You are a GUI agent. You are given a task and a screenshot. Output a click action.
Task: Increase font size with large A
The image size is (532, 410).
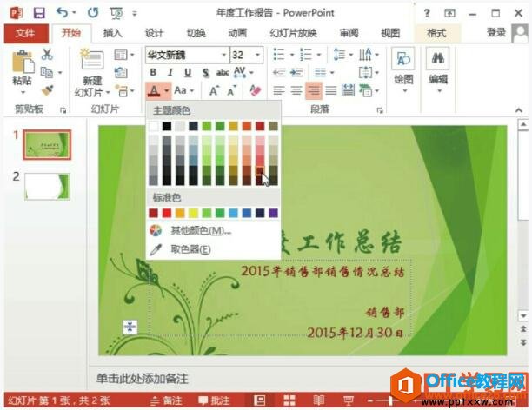[214, 91]
